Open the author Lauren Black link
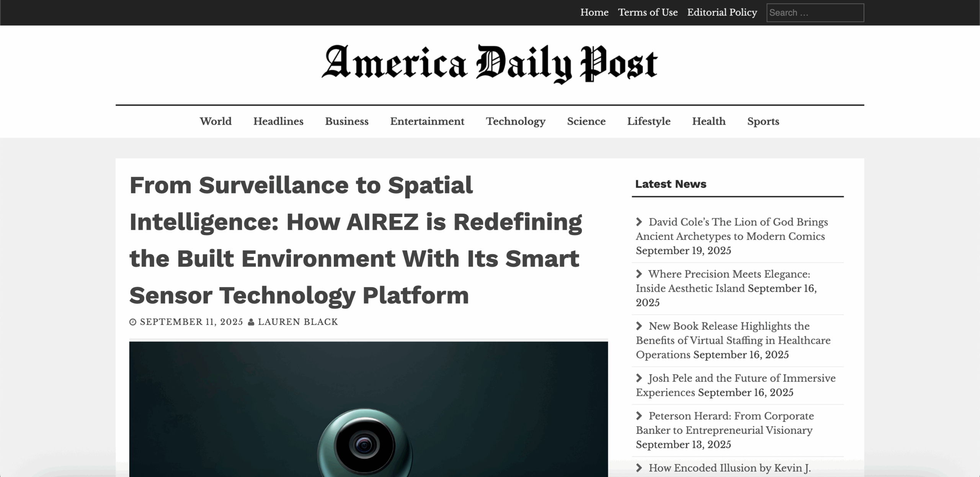This screenshot has width=980, height=477. [298, 322]
